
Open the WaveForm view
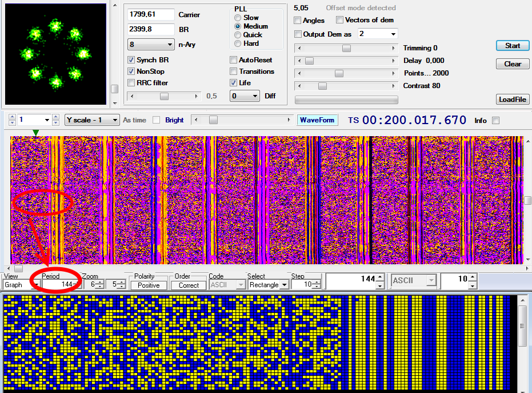coord(317,120)
